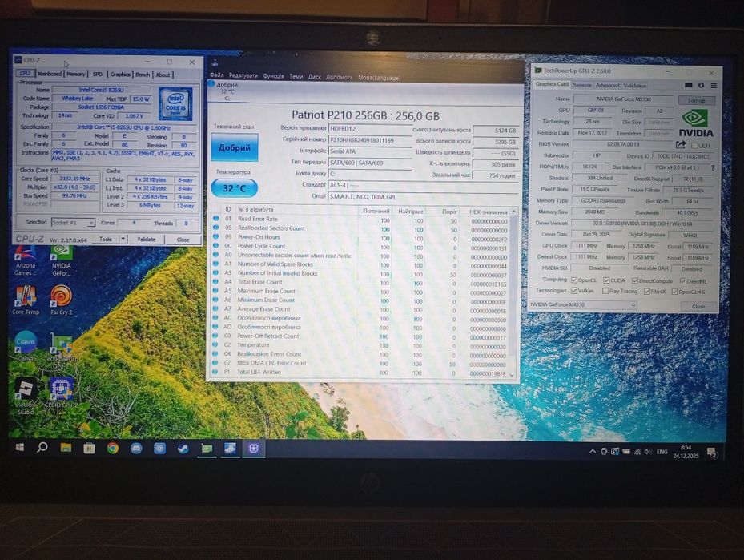The width and height of the screenshot is (744, 560).
Task: Open the Sensors tab in GPU-Z
Action: [x=581, y=85]
